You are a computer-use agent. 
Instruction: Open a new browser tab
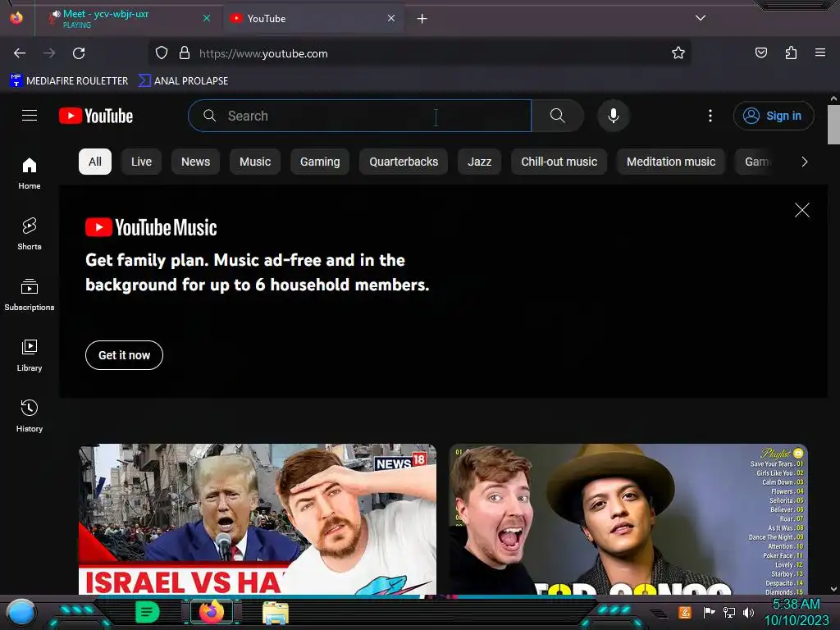422,19
